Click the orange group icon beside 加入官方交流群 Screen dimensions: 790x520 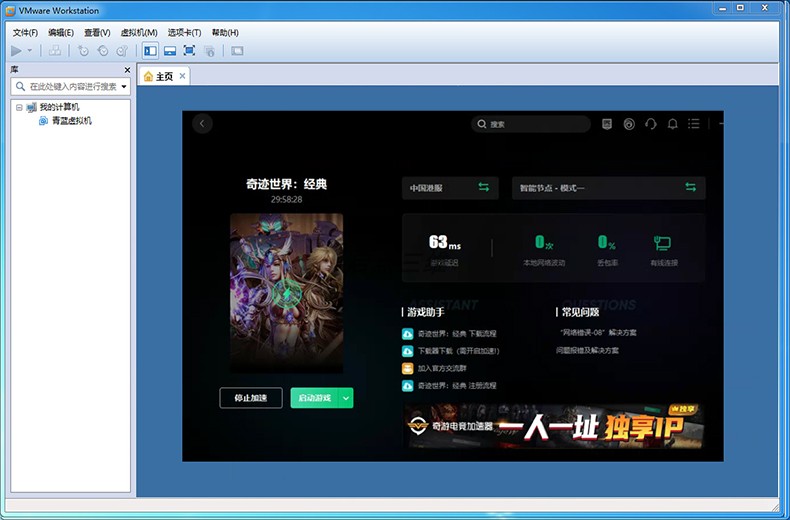[x=408, y=368]
